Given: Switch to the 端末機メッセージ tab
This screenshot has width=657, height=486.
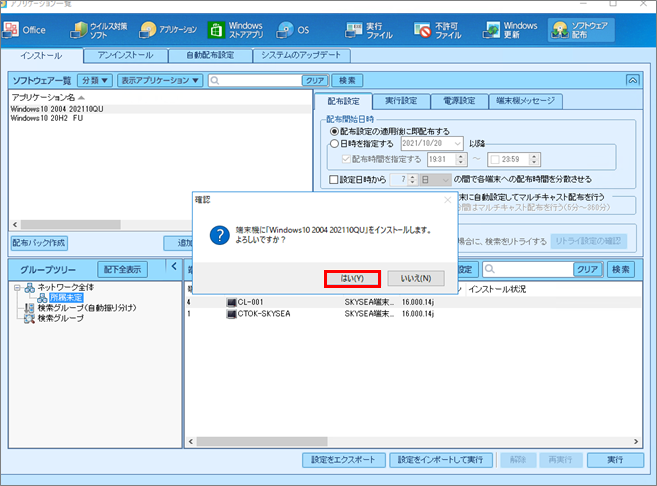Looking at the screenshot, I should [525, 101].
